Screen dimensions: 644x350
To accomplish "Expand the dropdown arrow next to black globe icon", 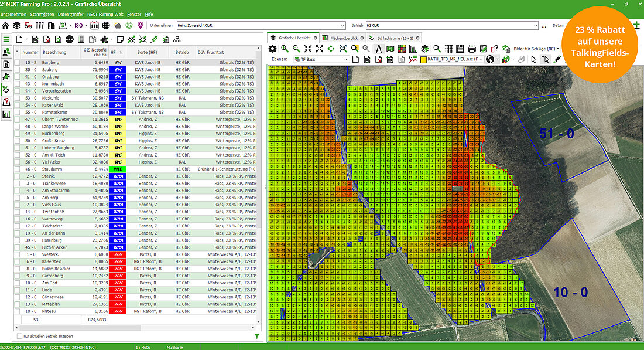I will click(x=497, y=60).
